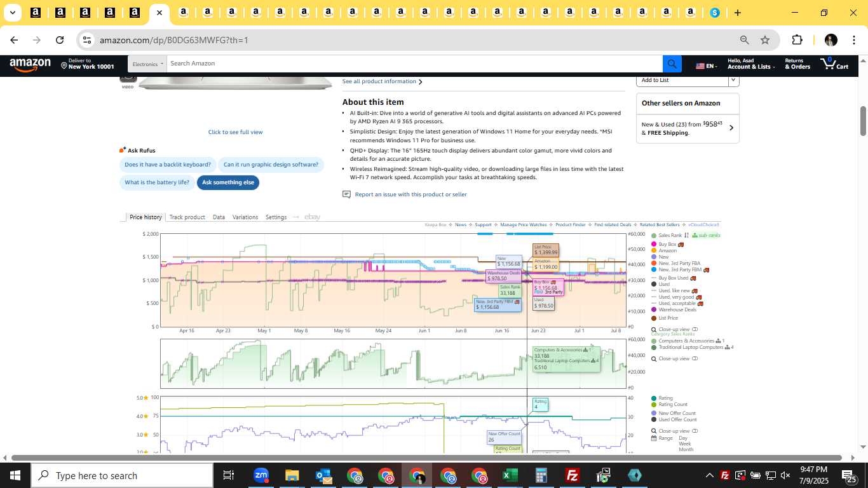Show hidden system tray icons
The image size is (868, 488).
point(709,475)
